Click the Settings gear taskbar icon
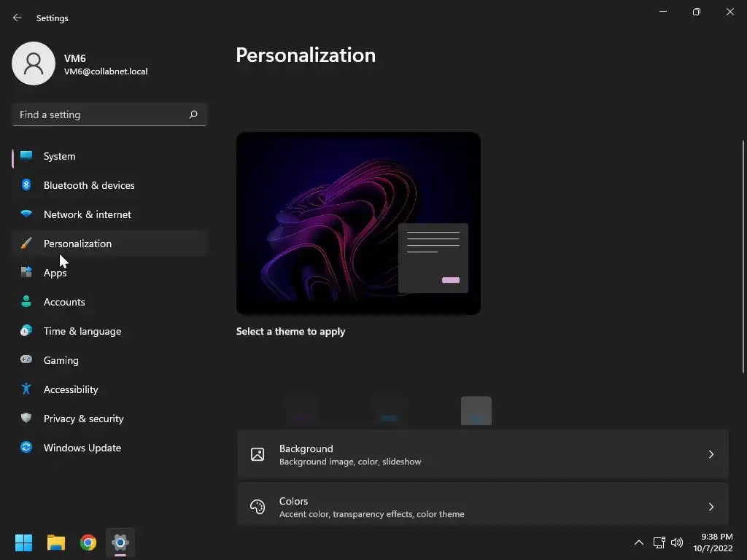 [x=120, y=542]
